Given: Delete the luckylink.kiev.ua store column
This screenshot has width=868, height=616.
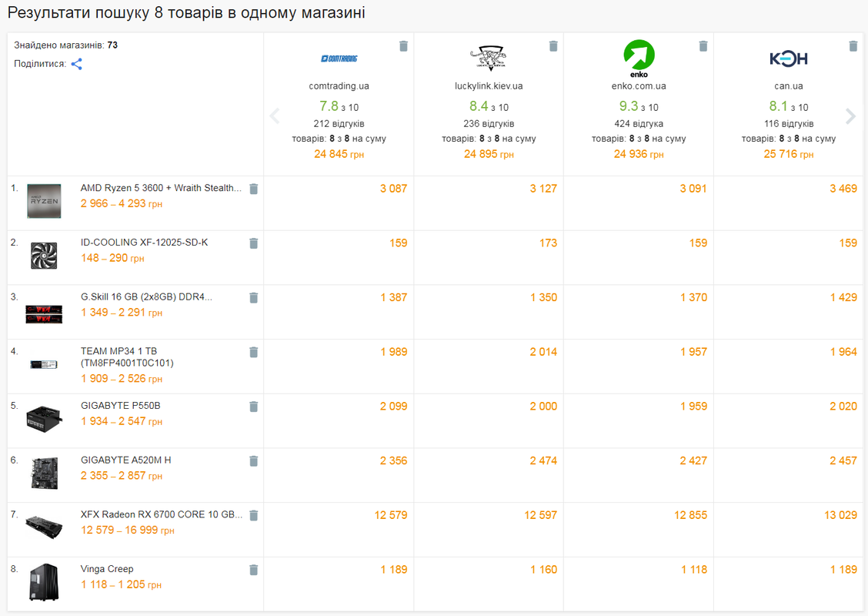Looking at the screenshot, I should click(x=553, y=46).
